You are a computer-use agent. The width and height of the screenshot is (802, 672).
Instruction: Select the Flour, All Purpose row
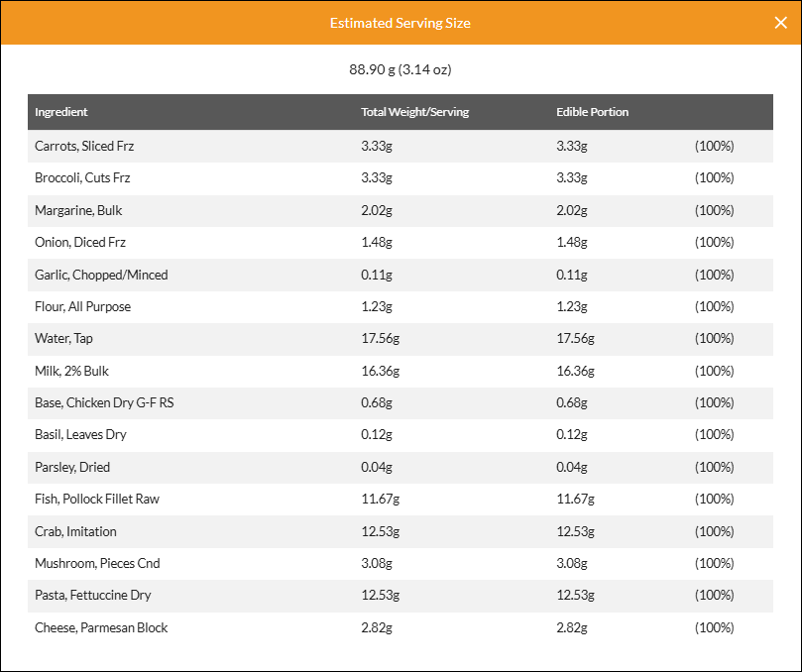[401, 307]
